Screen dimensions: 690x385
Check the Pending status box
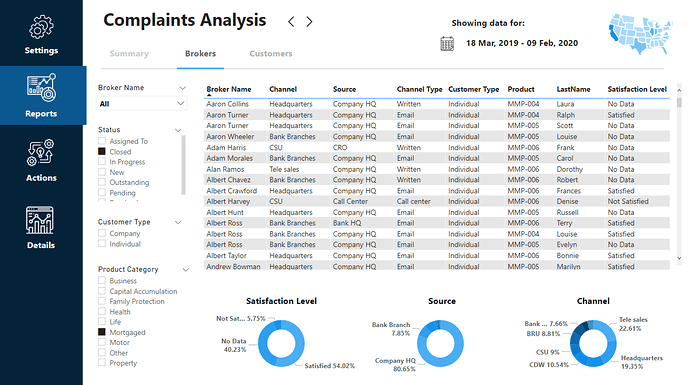click(x=102, y=192)
